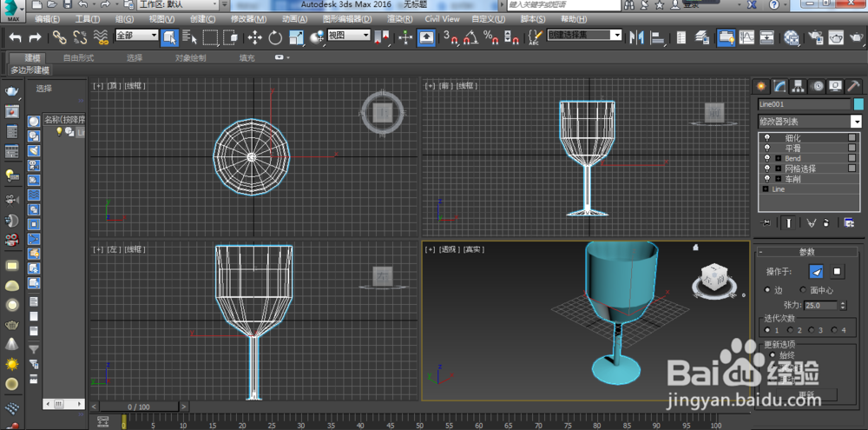Click the Redo arrow in main toolbar
The width and height of the screenshot is (868, 430).
(35, 37)
